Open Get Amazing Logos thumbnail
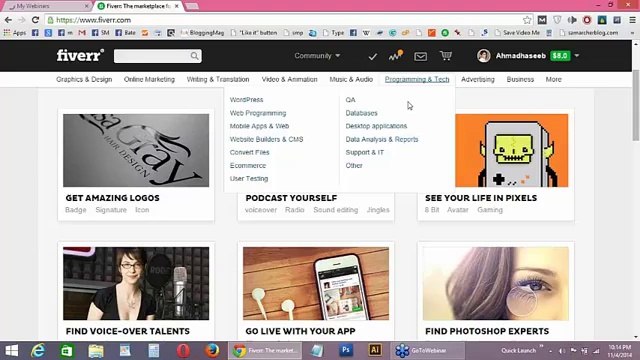 point(136,150)
